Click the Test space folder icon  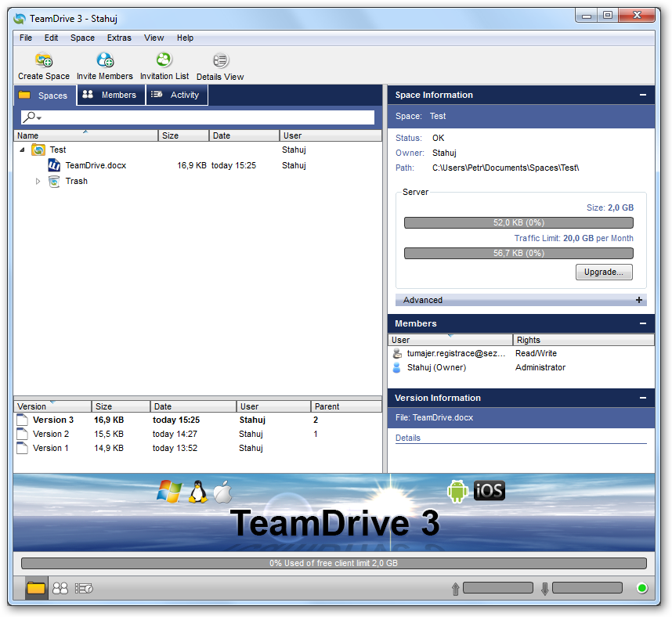pos(38,150)
